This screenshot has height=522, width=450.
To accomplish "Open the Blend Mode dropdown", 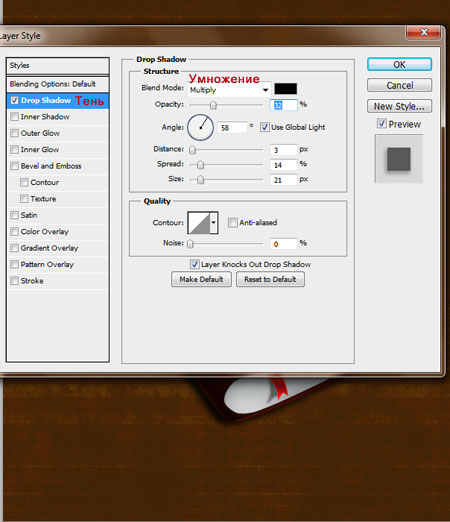I will [x=229, y=90].
